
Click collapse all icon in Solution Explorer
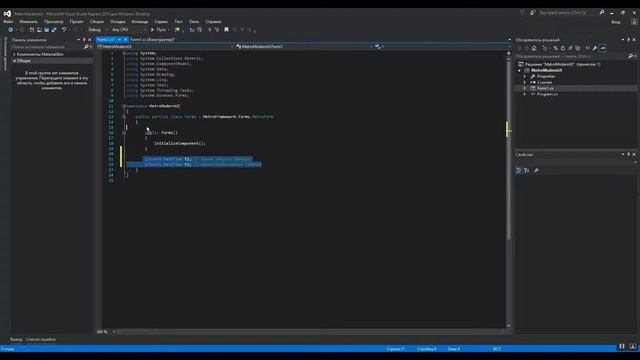[570, 48]
